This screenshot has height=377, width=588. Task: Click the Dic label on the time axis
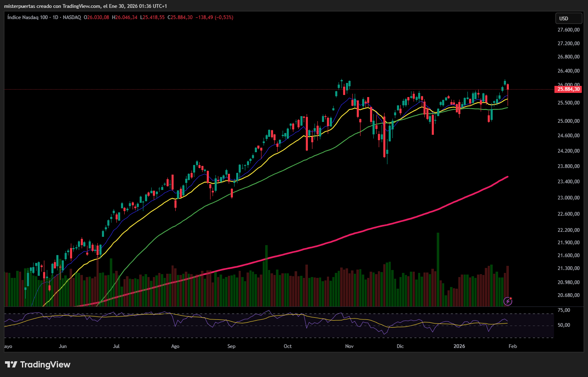[400, 346]
